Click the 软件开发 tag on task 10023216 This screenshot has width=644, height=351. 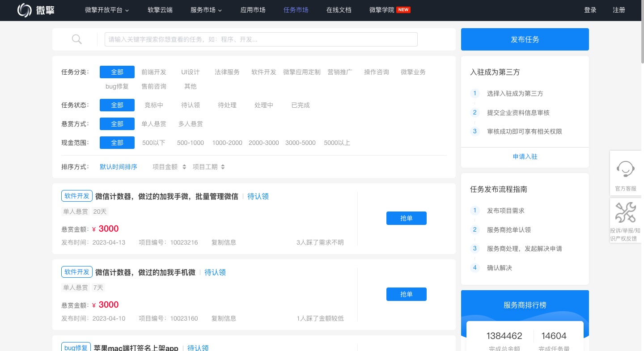(77, 196)
